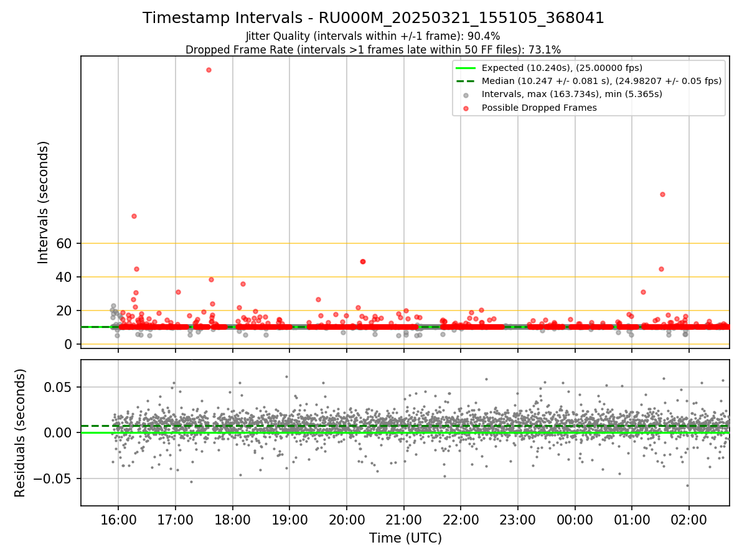Click legend entry "Expected (10.240s), (25.00000 fps)"
This screenshot has height=560, width=747.
point(562,68)
